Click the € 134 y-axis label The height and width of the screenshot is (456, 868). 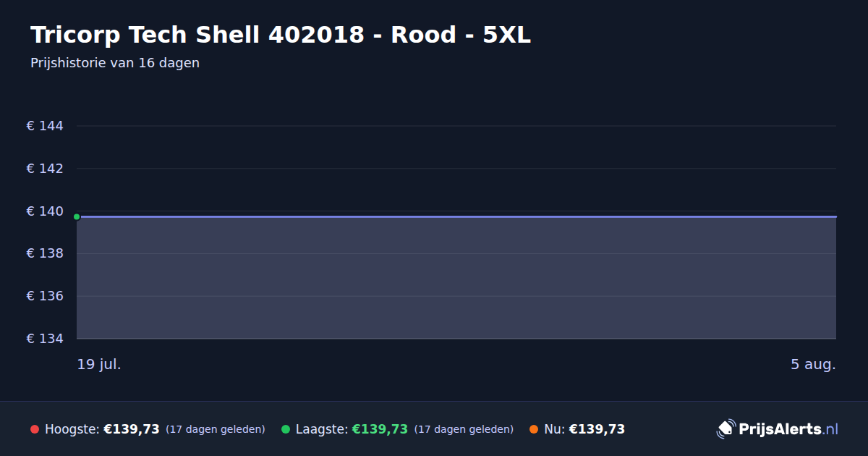click(45, 339)
